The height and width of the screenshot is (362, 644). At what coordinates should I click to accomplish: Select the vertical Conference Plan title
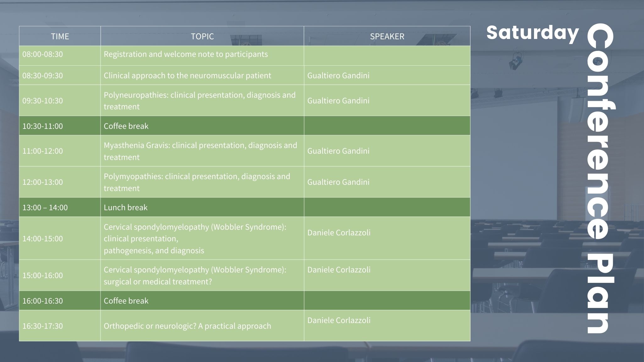[600, 178]
